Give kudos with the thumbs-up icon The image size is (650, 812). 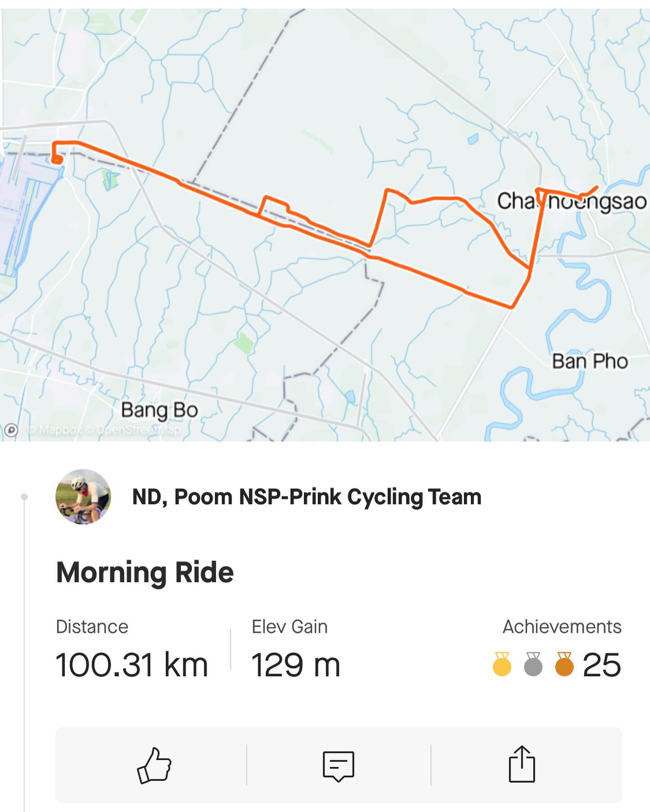pyautogui.click(x=154, y=765)
